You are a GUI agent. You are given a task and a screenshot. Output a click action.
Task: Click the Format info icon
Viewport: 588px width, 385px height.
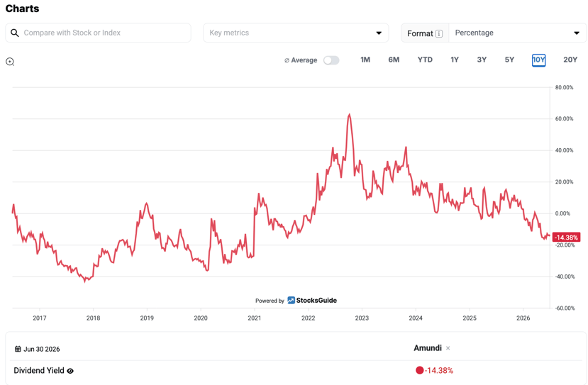pos(439,34)
